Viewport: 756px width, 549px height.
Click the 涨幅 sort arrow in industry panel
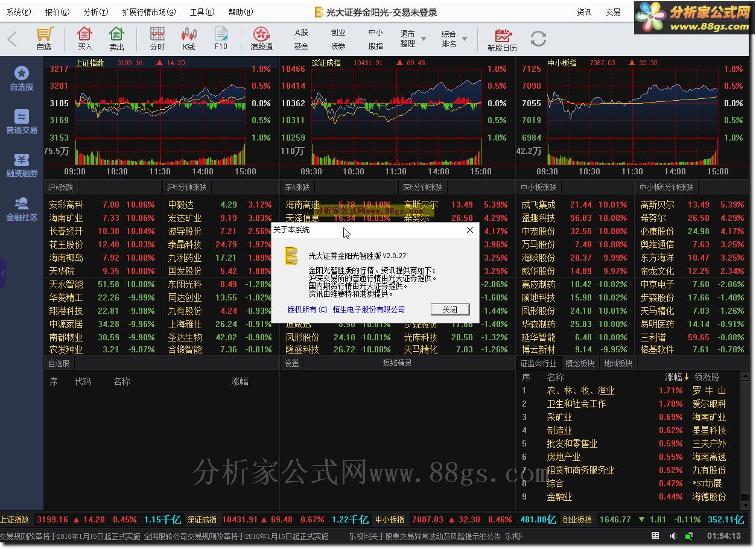click(x=687, y=377)
